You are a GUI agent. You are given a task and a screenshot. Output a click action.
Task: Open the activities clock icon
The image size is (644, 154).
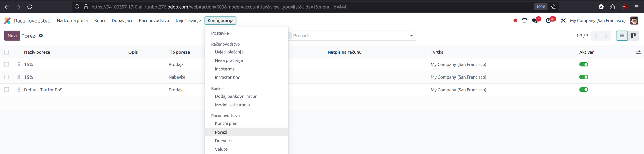tap(549, 21)
